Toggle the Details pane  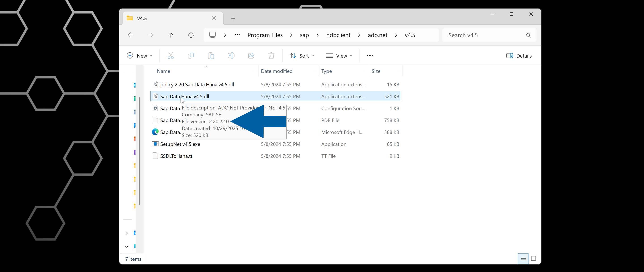[519, 56]
